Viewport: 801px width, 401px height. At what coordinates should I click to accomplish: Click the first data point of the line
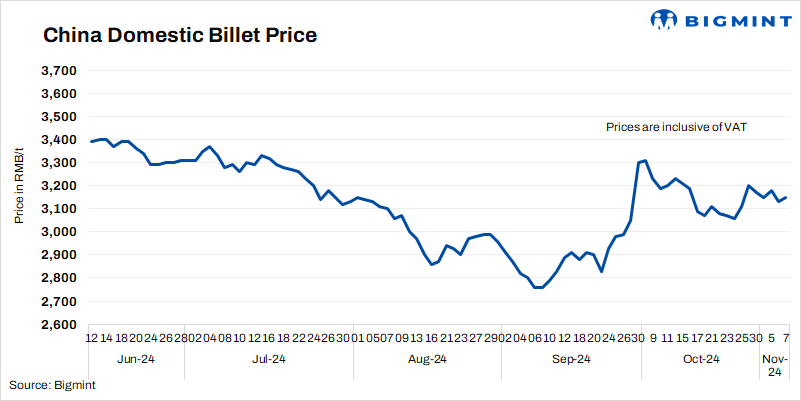point(91,142)
